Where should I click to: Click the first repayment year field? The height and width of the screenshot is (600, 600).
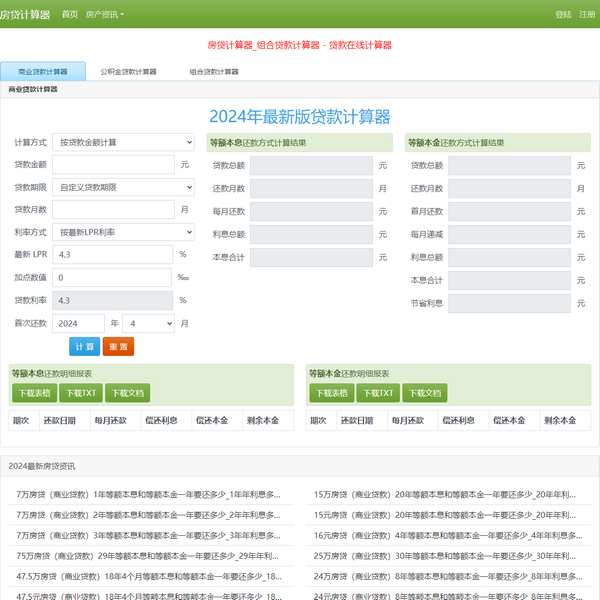tap(78, 324)
